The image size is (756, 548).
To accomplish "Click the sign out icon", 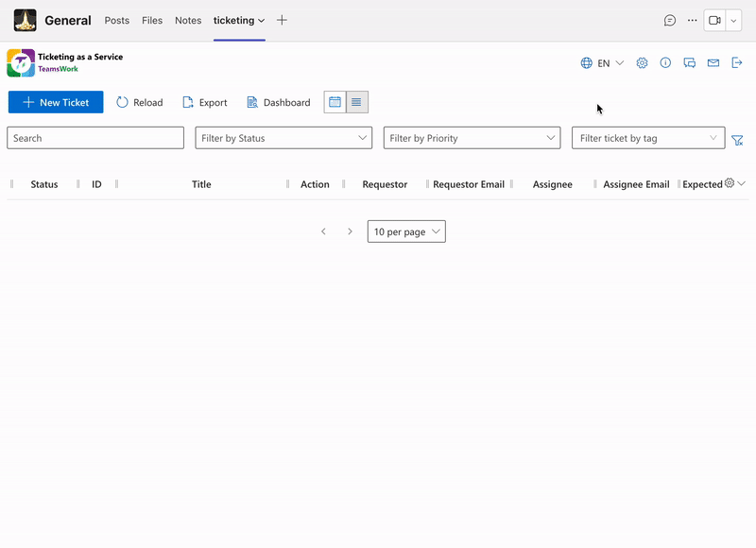I will click(x=737, y=62).
